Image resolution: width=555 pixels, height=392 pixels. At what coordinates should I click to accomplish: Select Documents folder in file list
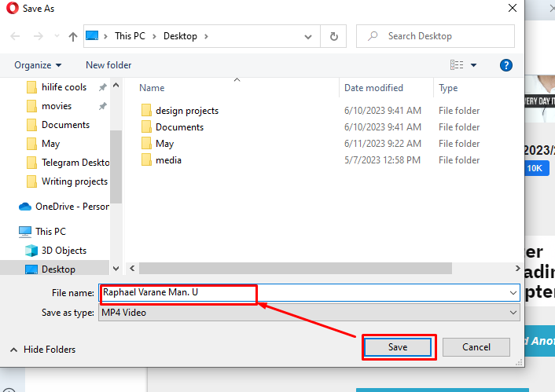tap(179, 127)
